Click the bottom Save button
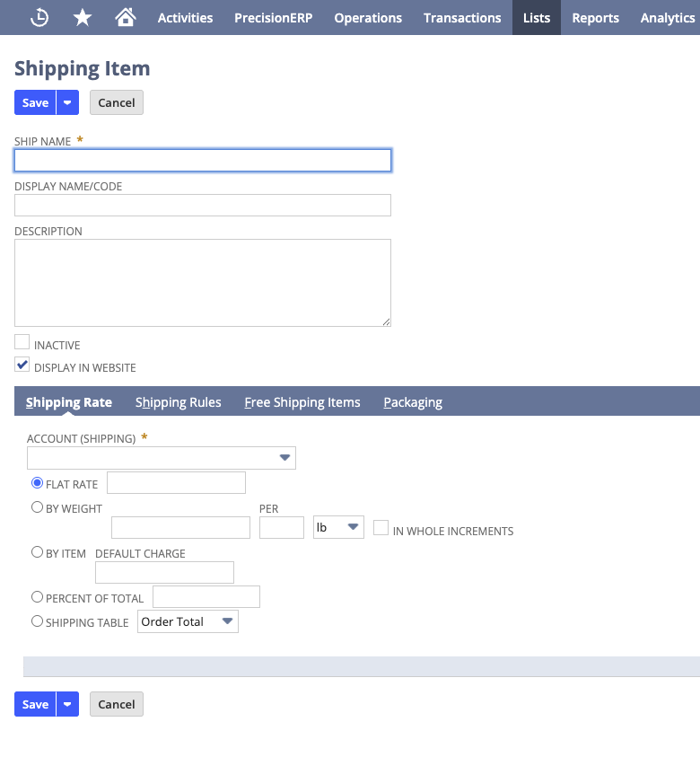 [35, 704]
